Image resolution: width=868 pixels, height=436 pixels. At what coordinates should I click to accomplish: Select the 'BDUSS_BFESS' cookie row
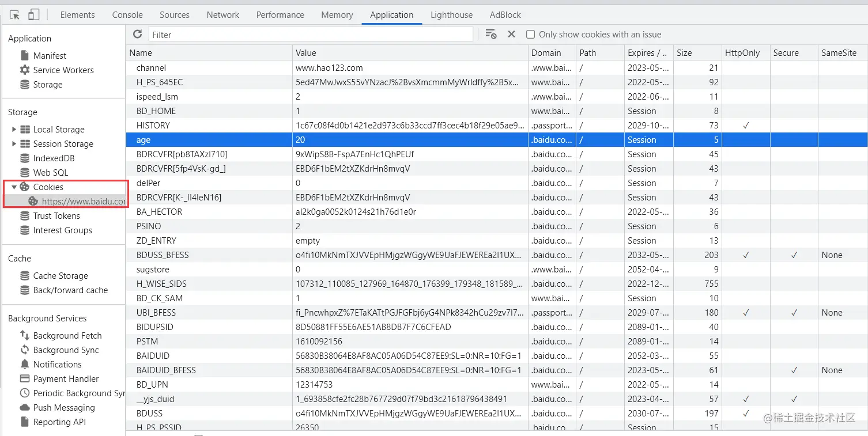[496, 255]
